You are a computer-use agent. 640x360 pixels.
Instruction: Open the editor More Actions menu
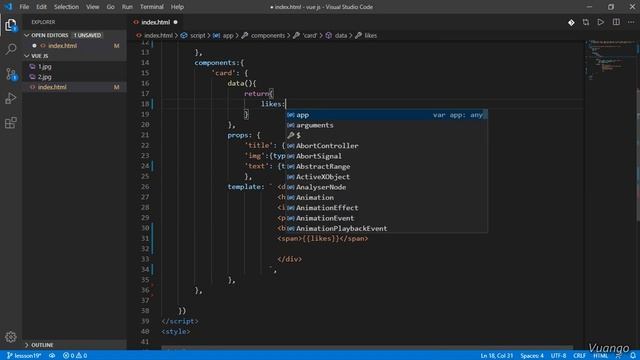[631, 22]
